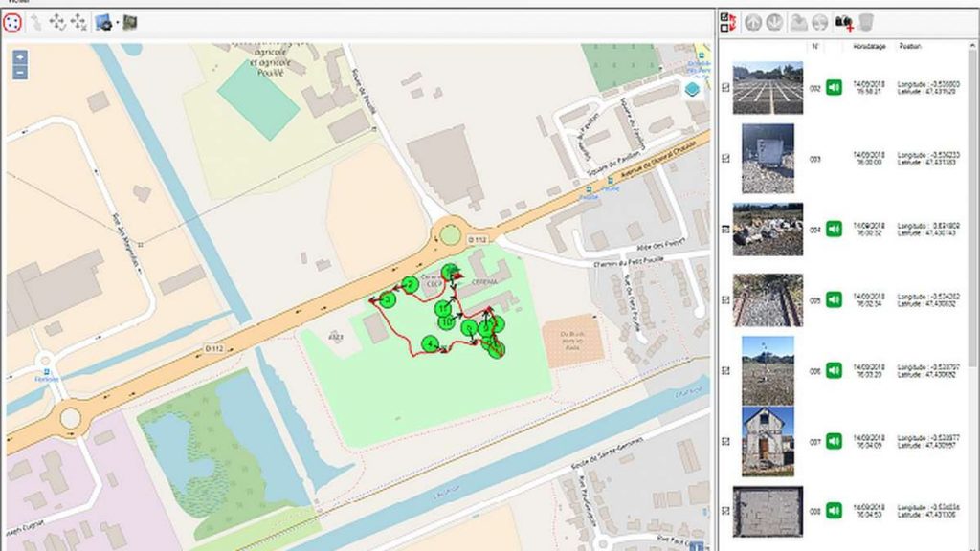Screen dimensions: 980x551
Task: Click the Horodatage column header
Action: (869, 46)
